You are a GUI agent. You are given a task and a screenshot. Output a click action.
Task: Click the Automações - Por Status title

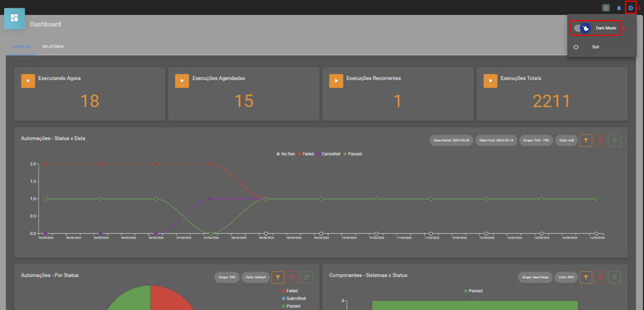coord(50,275)
